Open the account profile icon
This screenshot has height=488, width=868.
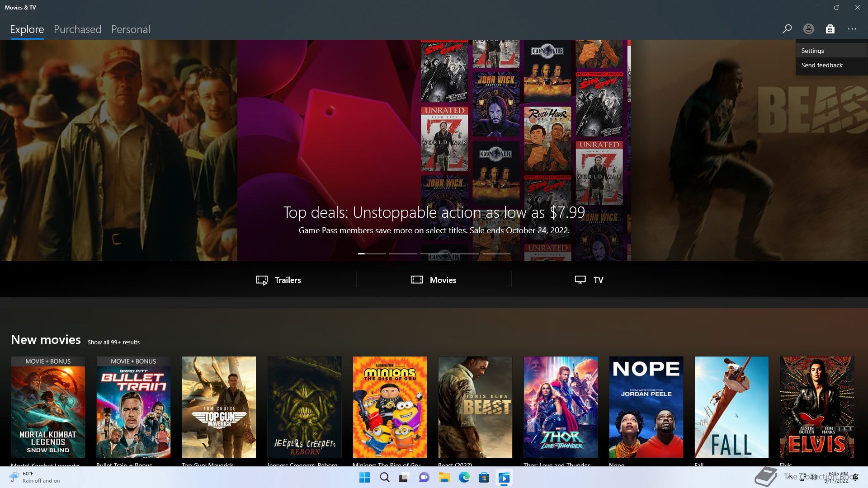coord(808,29)
